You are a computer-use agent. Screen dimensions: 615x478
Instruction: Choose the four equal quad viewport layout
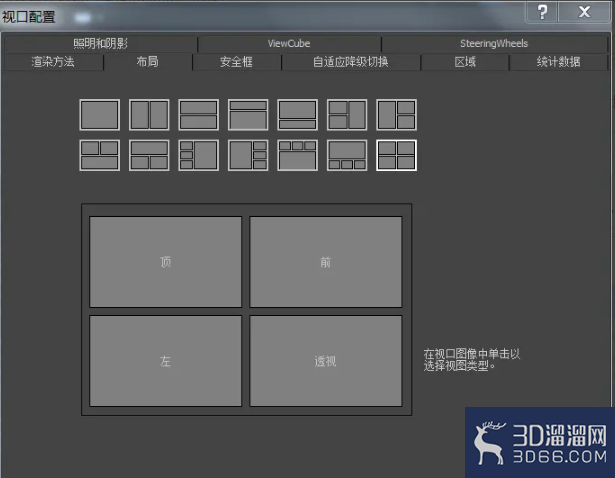pyautogui.click(x=396, y=155)
